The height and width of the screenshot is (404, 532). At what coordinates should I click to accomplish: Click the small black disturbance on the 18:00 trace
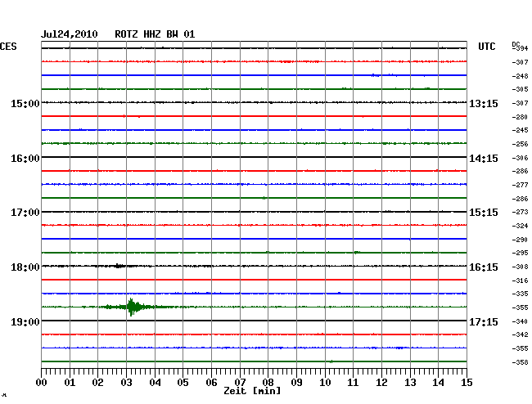point(119,266)
